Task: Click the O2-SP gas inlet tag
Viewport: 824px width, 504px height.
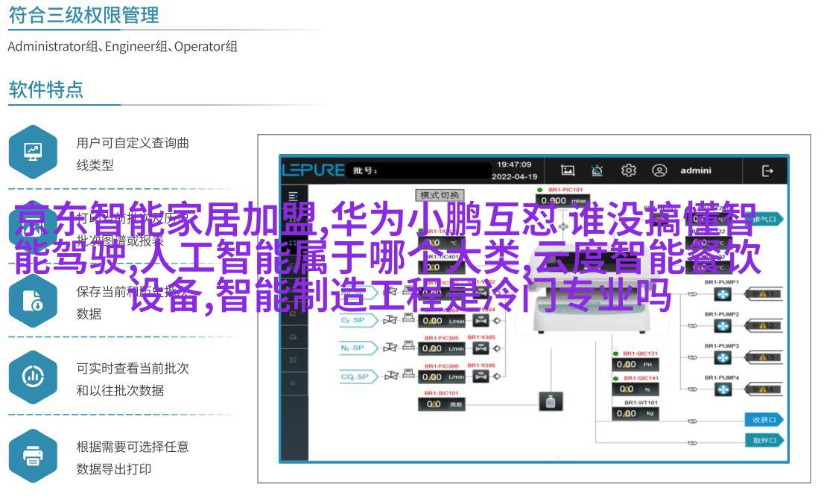Action: (x=358, y=320)
